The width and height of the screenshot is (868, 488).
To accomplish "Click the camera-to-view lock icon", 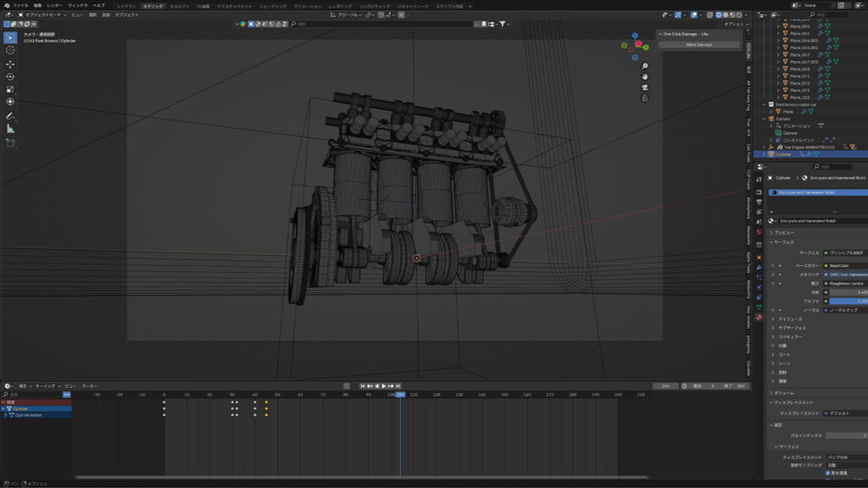I will tap(645, 98).
